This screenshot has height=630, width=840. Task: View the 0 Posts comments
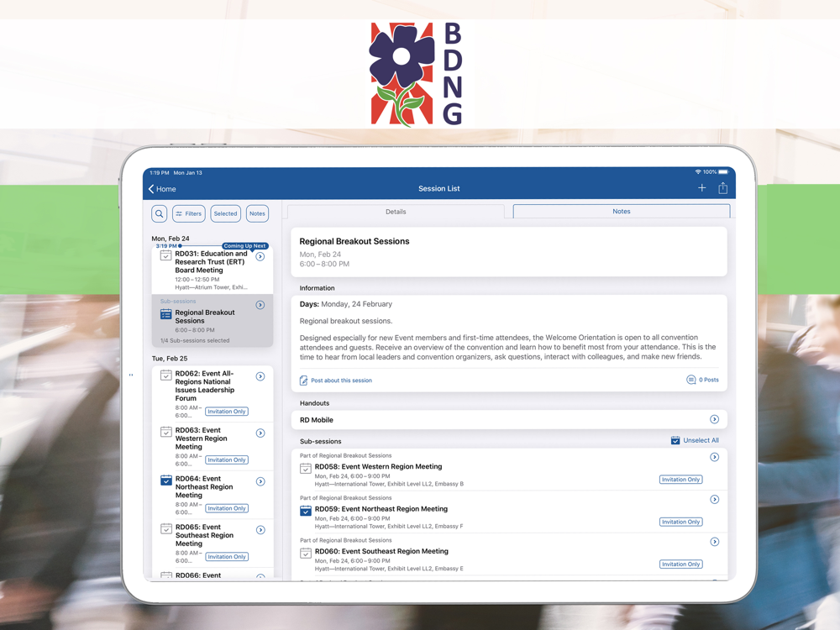coord(703,380)
